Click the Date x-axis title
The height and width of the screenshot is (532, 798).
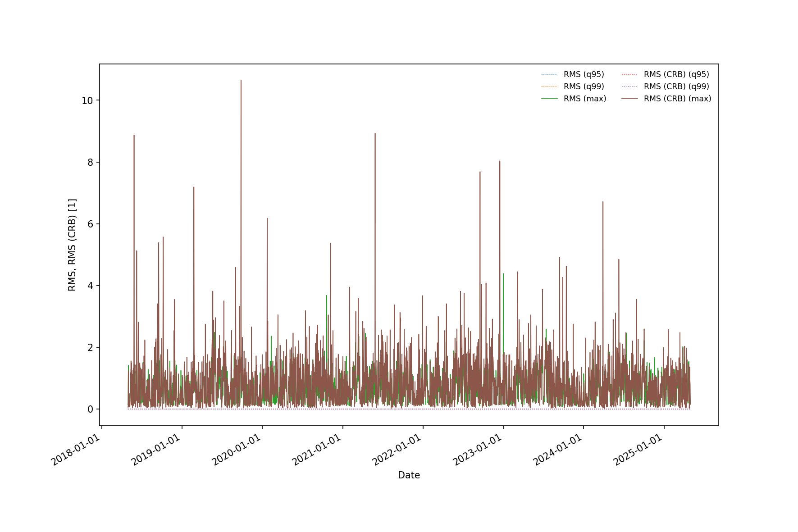coord(409,475)
